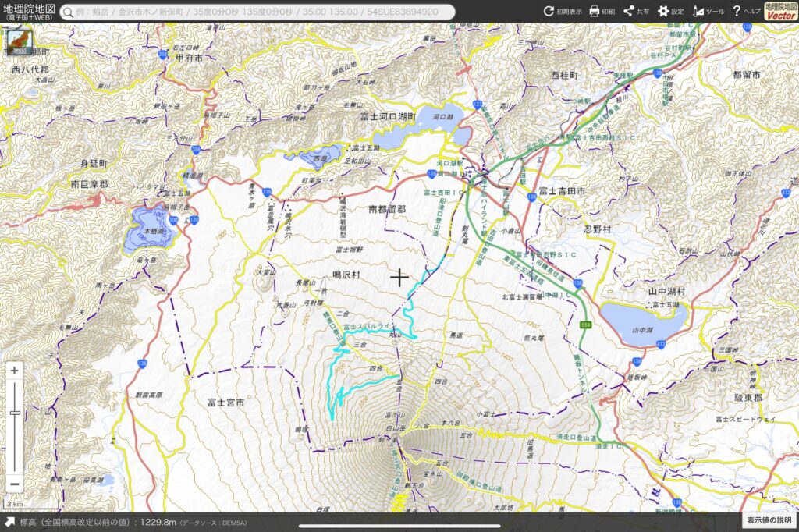Open 表示値の説明 explanation
799x532 pixels.
(x=769, y=520)
